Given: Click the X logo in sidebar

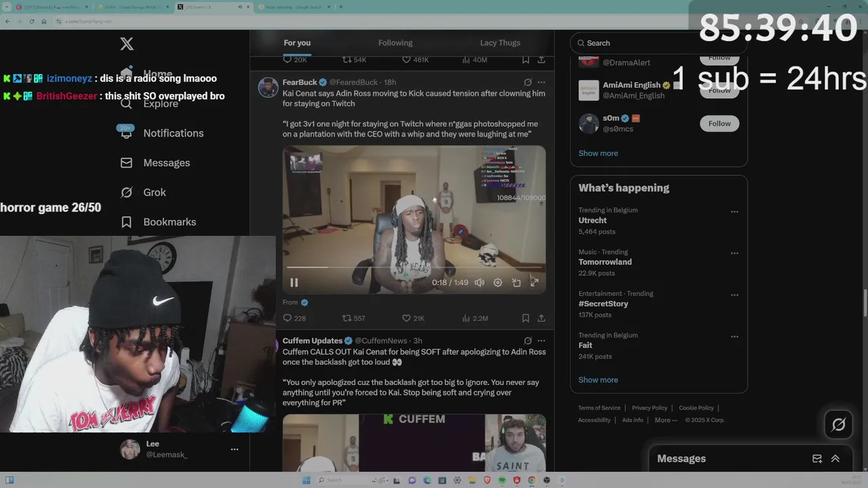Looking at the screenshot, I should point(127,44).
